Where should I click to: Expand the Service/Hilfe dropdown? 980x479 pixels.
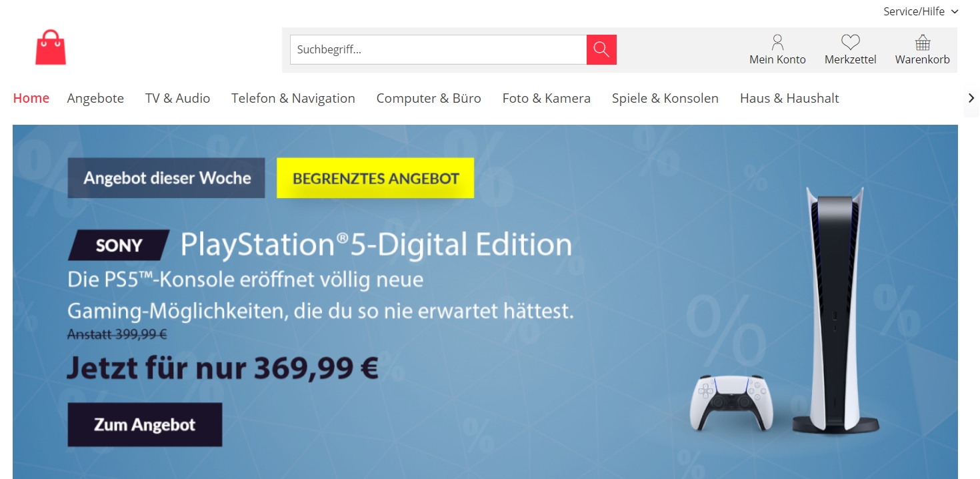[x=921, y=11]
